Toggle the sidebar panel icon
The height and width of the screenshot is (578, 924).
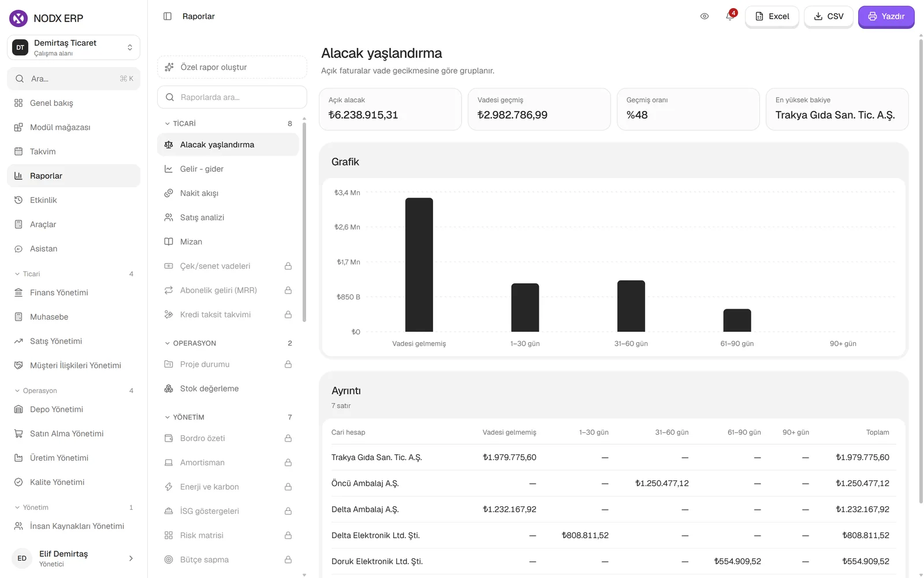[167, 16]
